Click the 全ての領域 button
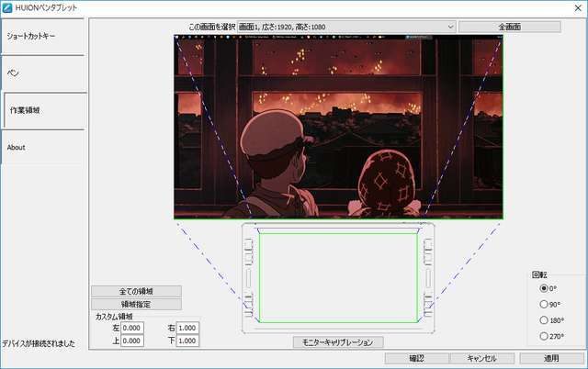Screen dimensions: 588x369 (136, 291)
